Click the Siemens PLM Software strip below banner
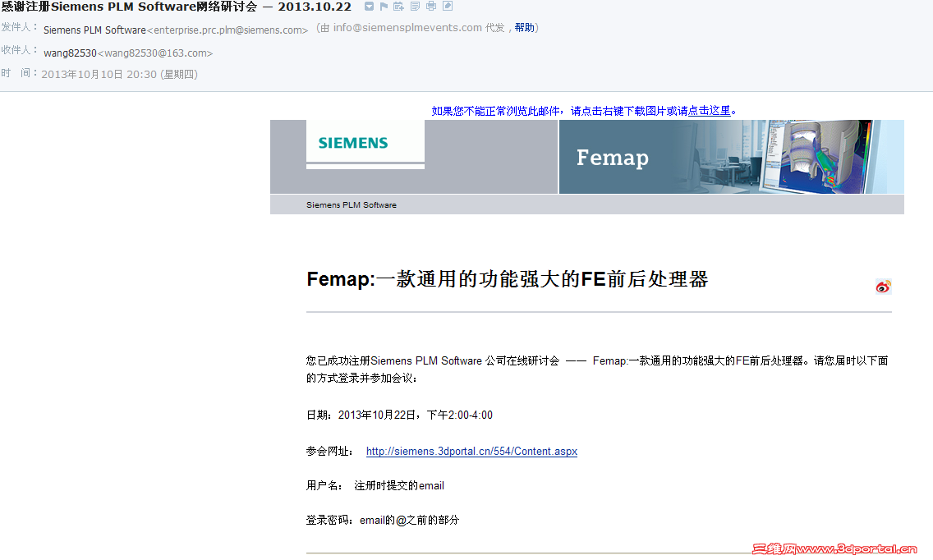933x560 pixels. point(352,204)
